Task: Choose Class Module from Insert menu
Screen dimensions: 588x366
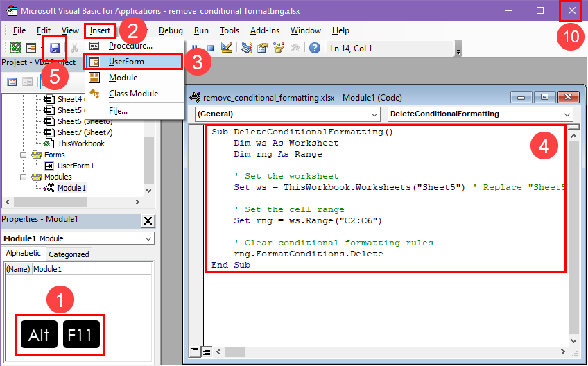Action: pos(135,94)
